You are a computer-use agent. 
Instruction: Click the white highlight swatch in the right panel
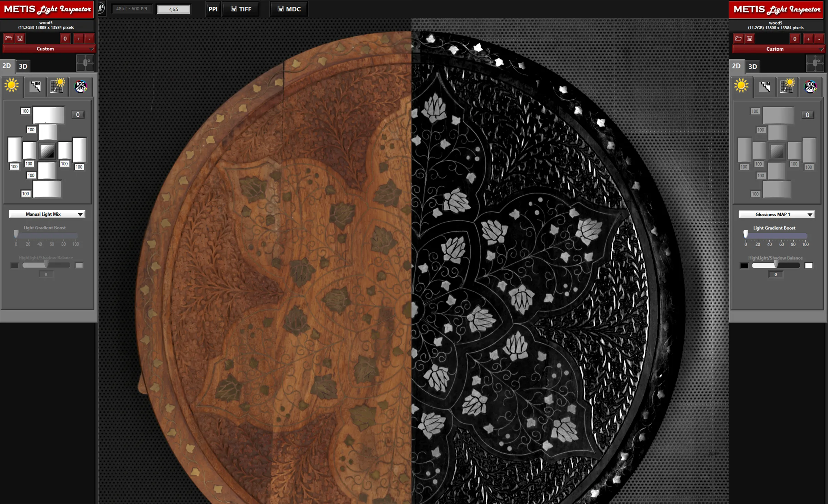[809, 265]
